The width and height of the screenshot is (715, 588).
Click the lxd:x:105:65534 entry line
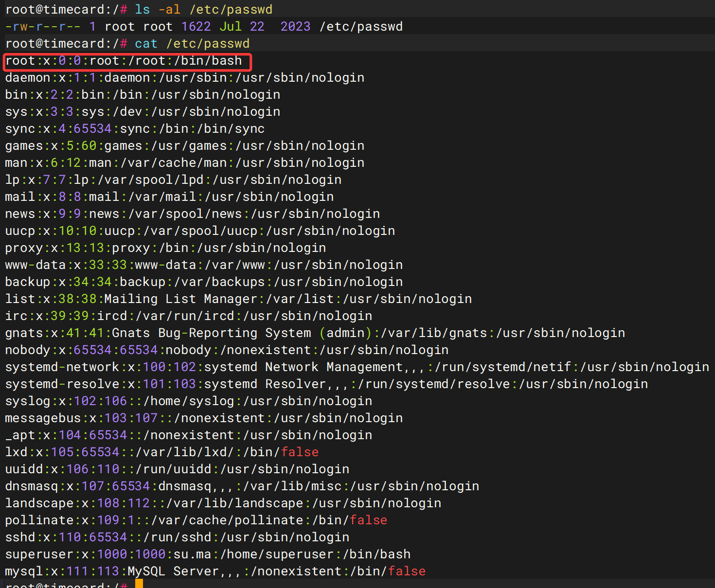tap(162, 452)
